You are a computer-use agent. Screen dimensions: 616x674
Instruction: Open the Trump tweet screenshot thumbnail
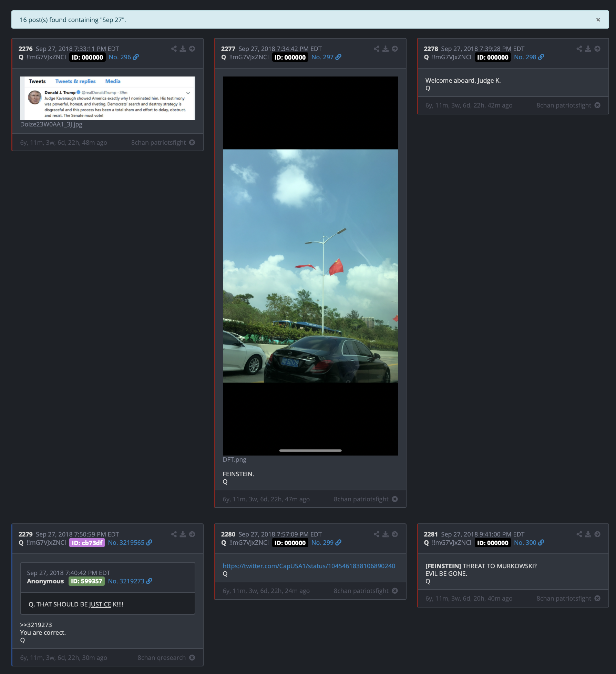[107, 98]
